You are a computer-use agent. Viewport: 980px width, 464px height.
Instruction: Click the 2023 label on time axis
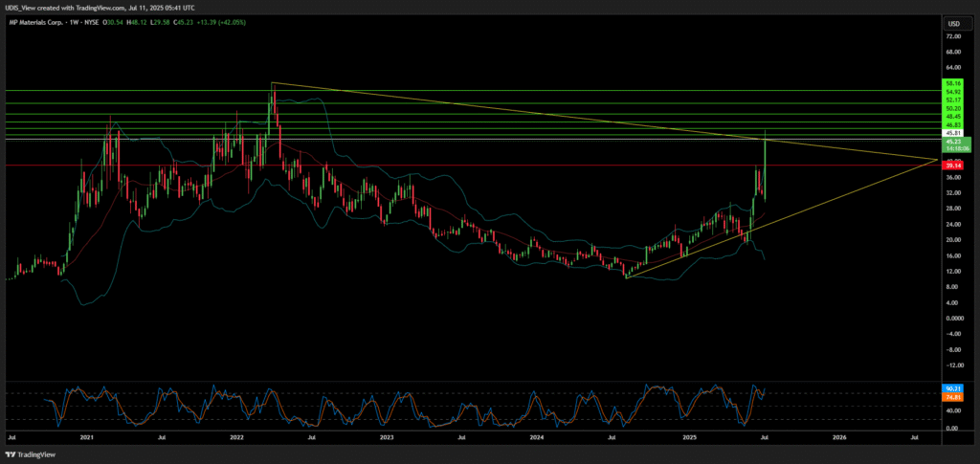[x=387, y=436]
